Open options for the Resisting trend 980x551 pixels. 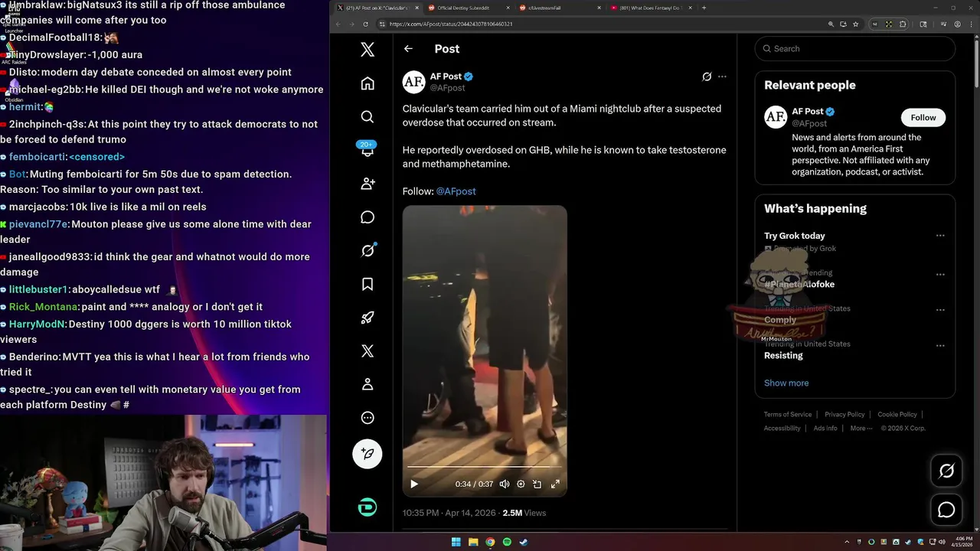coord(940,346)
